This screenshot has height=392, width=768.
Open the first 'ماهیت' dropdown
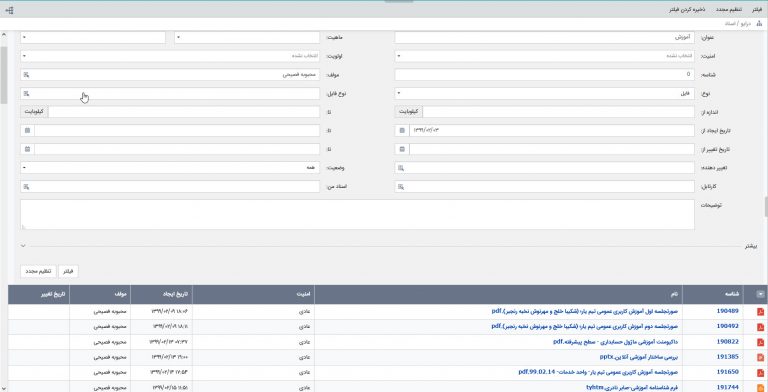tap(247, 38)
